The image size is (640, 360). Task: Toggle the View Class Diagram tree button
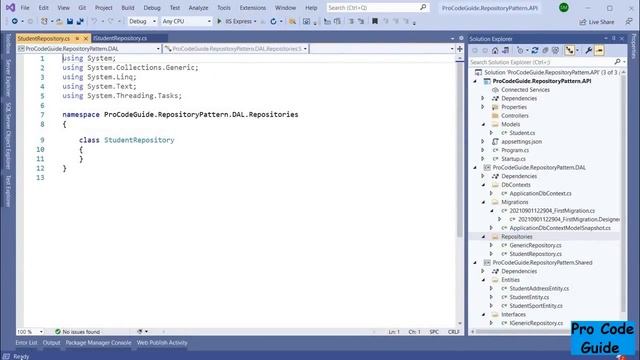(x=569, y=51)
